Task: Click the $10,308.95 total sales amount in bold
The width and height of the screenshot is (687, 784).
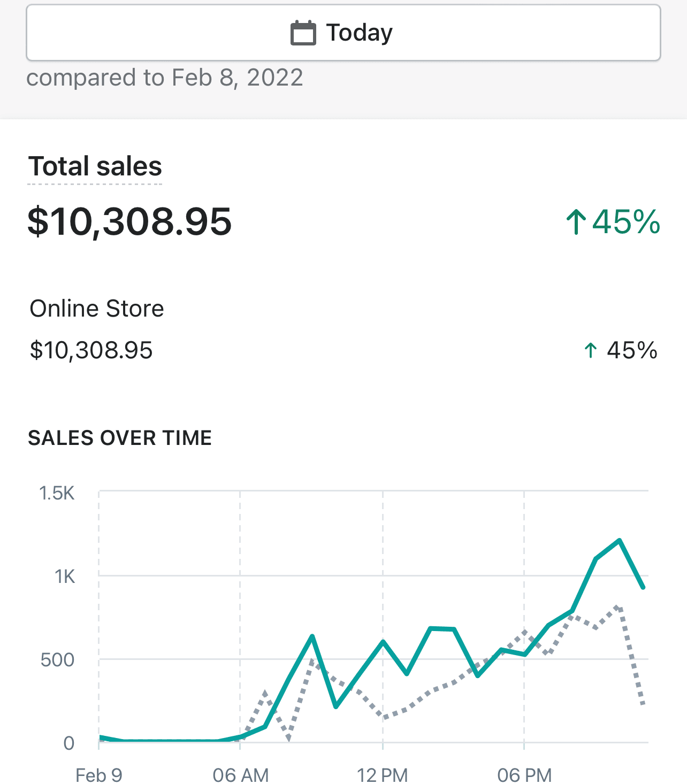Action: pos(129,221)
